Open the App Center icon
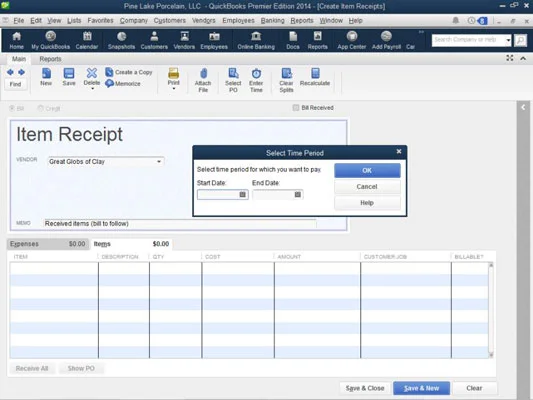533x400 pixels. 351,40
